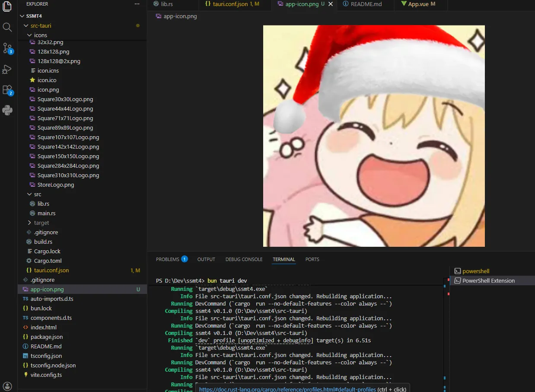Open Source Control view with 3 changes
The width and height of the screenshot is (535, 392).
(x=7, y=48)
